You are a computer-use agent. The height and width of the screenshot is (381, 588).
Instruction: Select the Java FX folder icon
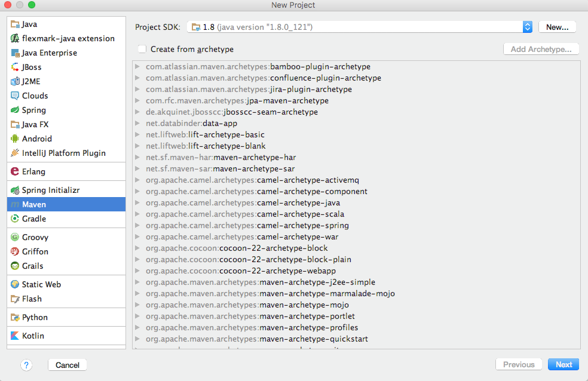[x=15, y=124]
